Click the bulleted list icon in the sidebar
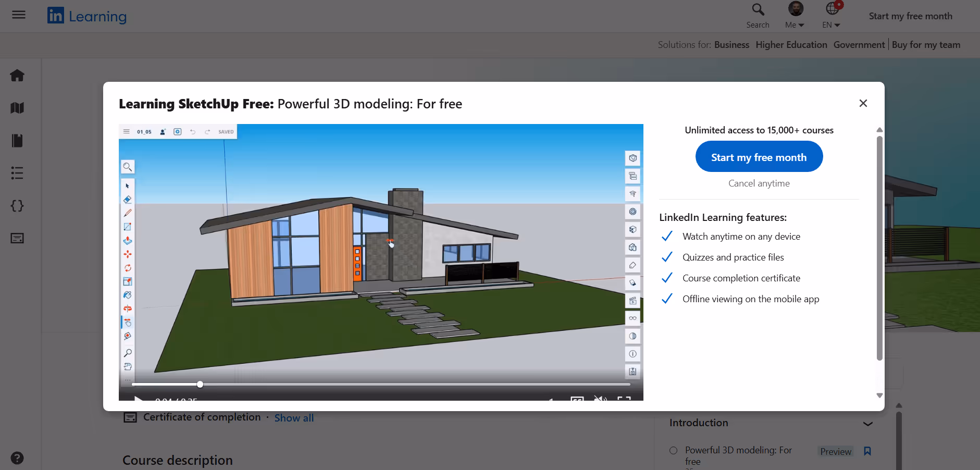The width and height of the screenshot is (980, 470). 17,173
